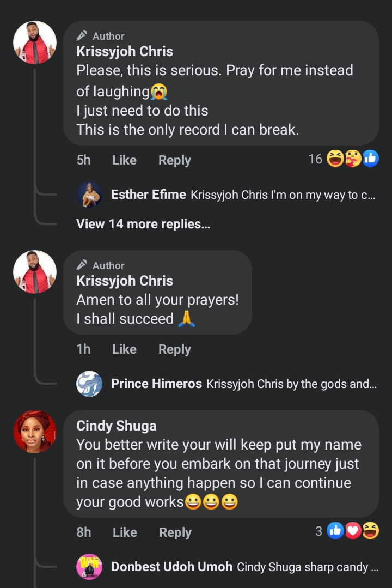The height and width of the screenshot is (588, 392).
Task: Open Cindy Shuga's profile photo
Action: coord(35,432)
